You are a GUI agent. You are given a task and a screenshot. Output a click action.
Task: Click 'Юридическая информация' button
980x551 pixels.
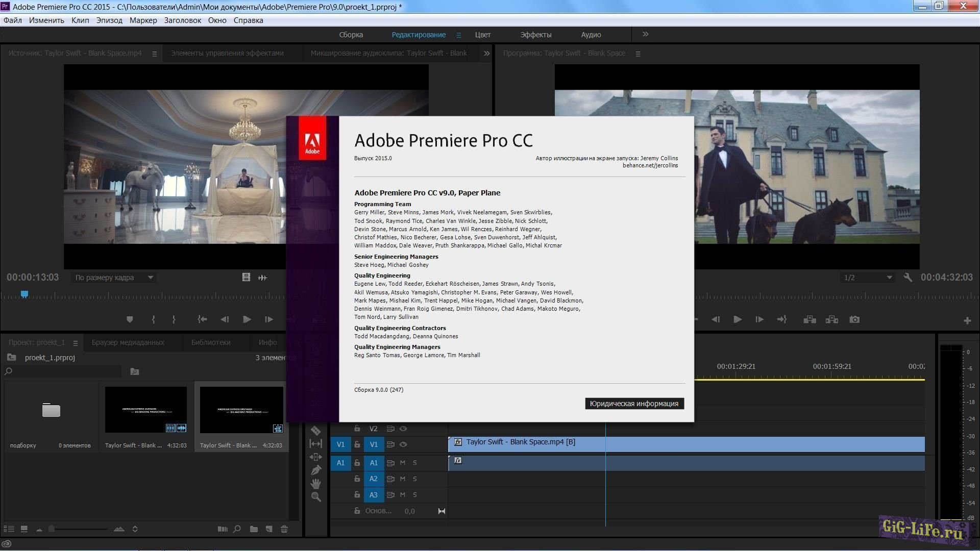point(634,404)
